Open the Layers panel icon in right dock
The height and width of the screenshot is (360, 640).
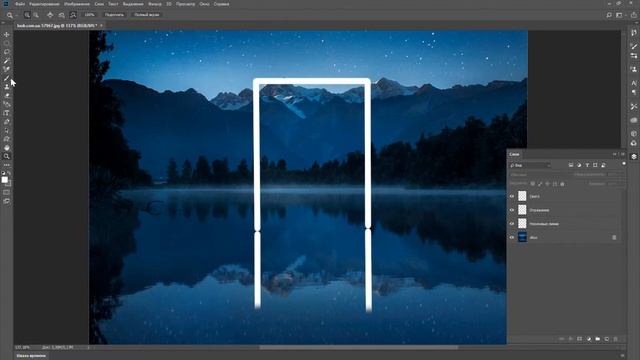click(633, 156)
